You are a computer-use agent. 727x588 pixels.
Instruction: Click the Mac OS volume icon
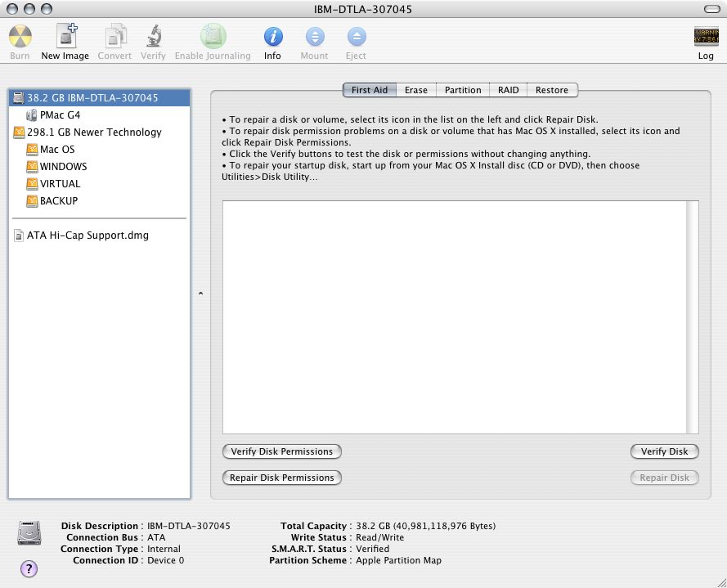32,150
